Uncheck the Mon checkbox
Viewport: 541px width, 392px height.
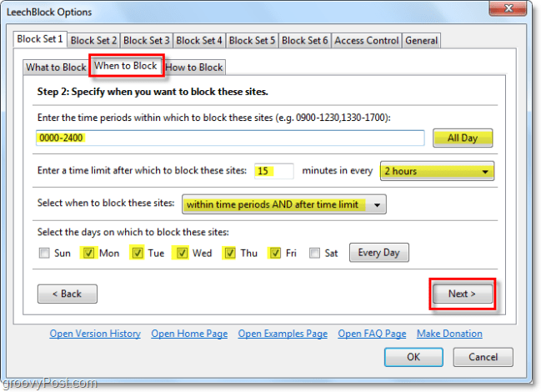pyautogui.click(x=88, y=253)
